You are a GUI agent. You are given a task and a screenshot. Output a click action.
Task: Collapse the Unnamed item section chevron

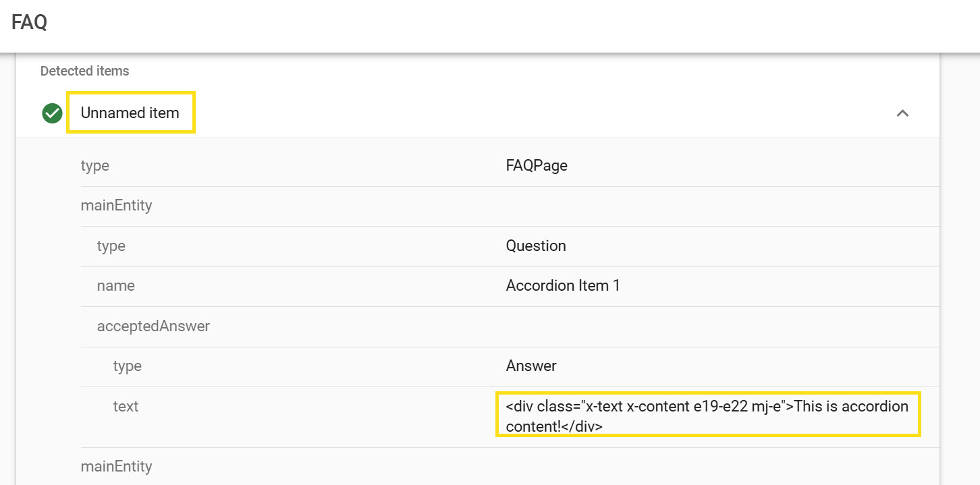pyautogui.click(x=902, y=113)
